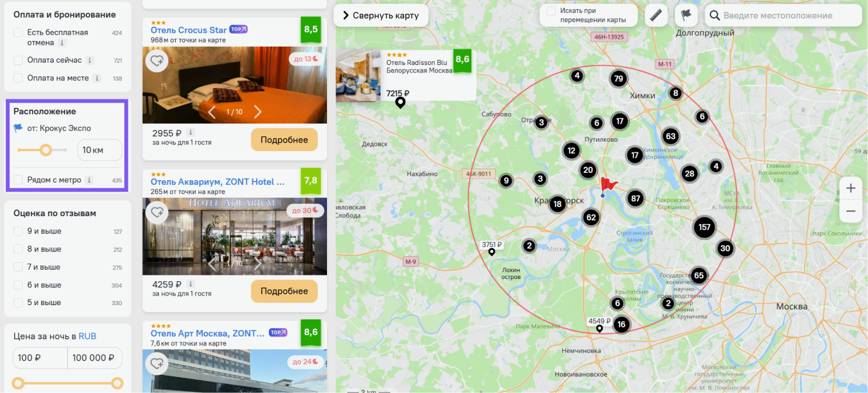
Task: Toggle Искать при перемещении карты checkbox
Action: tap(551, 11)
